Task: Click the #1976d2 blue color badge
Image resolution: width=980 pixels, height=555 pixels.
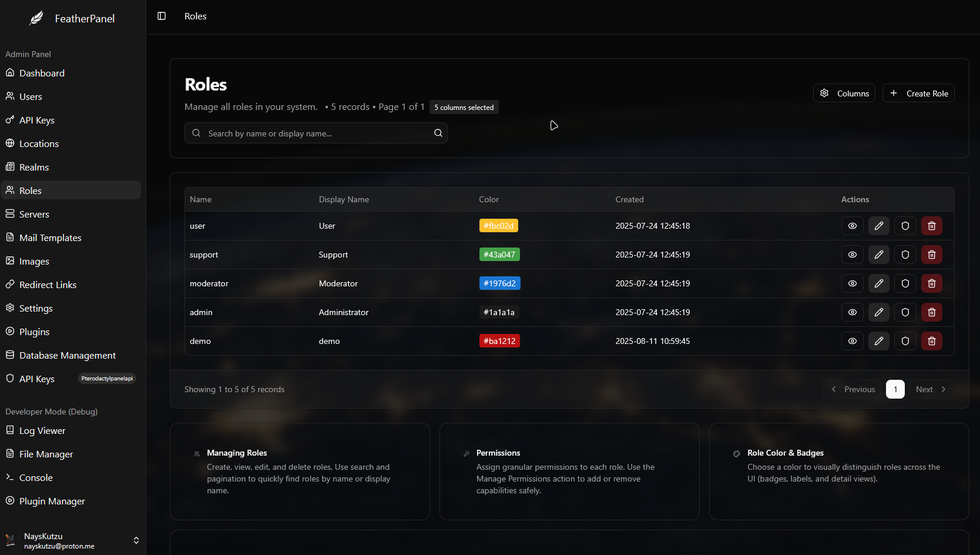Action: (499, 283)
